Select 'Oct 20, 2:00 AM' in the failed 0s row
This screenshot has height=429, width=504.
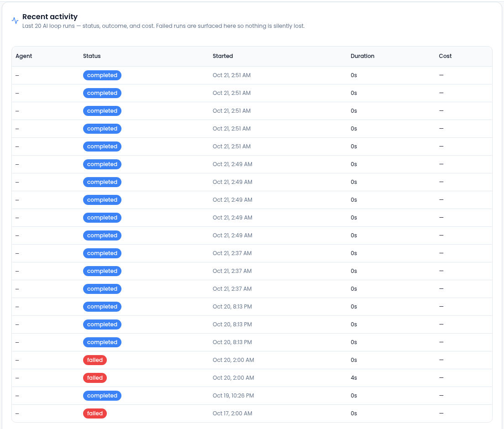pyautogui.click(x=233, y=360)
